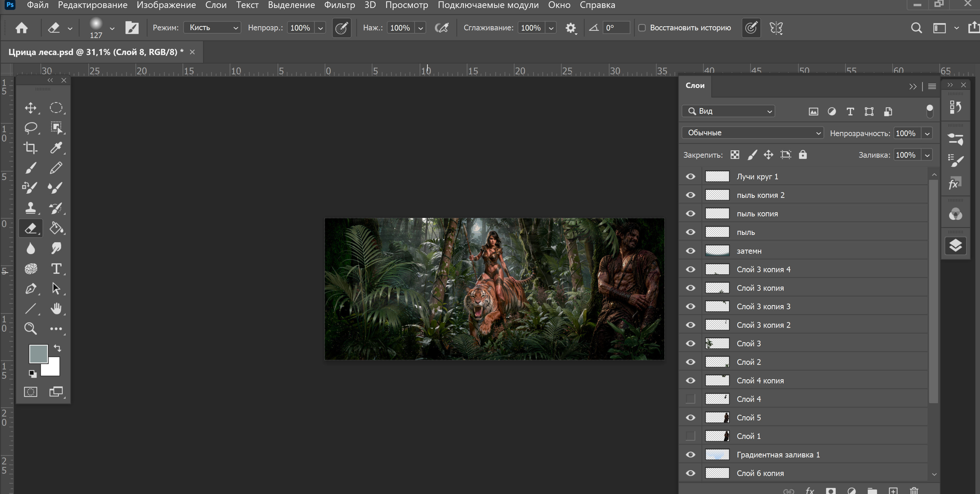Open the Фильтр menu

point(339,5)
